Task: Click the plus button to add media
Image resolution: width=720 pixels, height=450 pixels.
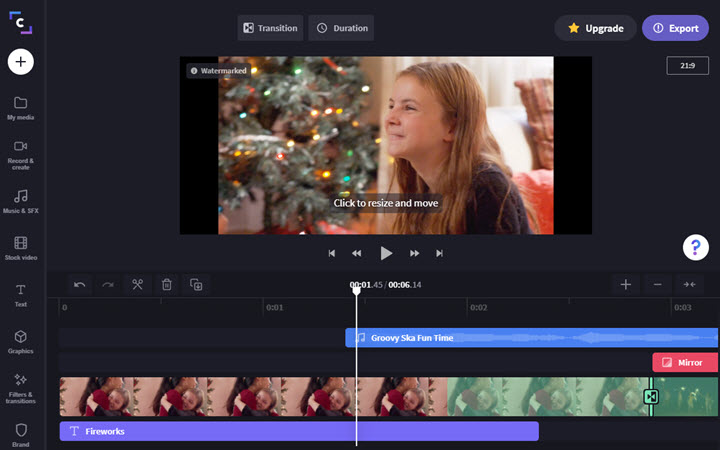Action: [21, 61]
